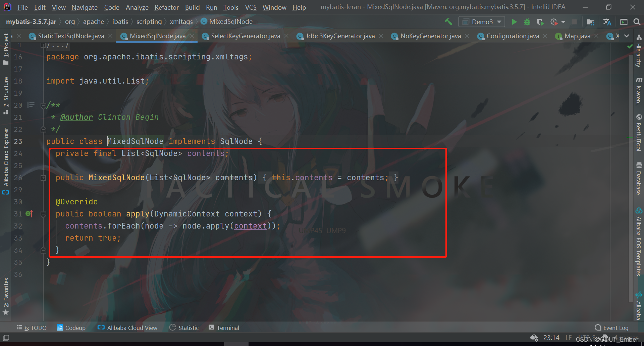Viewport: 644px width, 346px height.
Task: Open the Refactor menu
Action: click(166, 7)
